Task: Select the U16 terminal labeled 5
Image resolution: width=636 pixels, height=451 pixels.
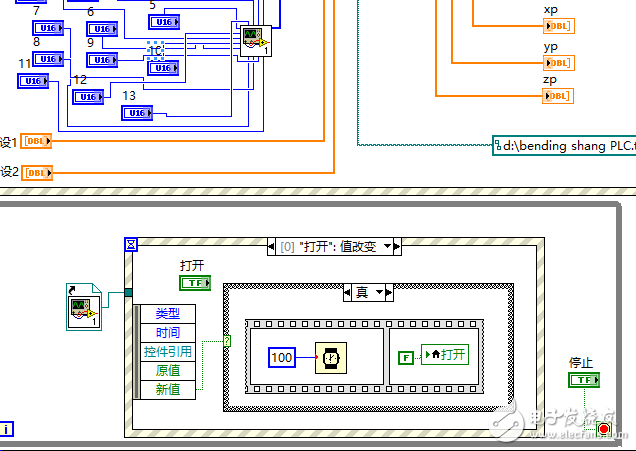Action: [x=164, y=22]
